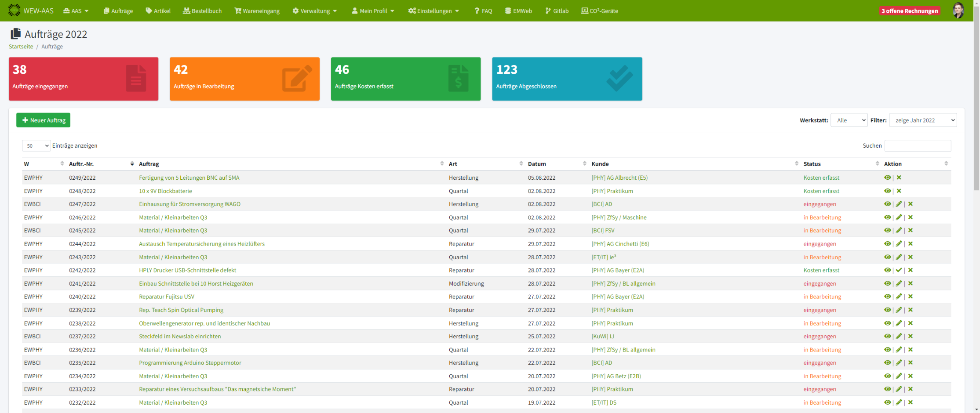The height and width of the screenshot is (413, 980).
Task: Click the checkmark icon for order 0242/2022
Action: tap(899, 270)
